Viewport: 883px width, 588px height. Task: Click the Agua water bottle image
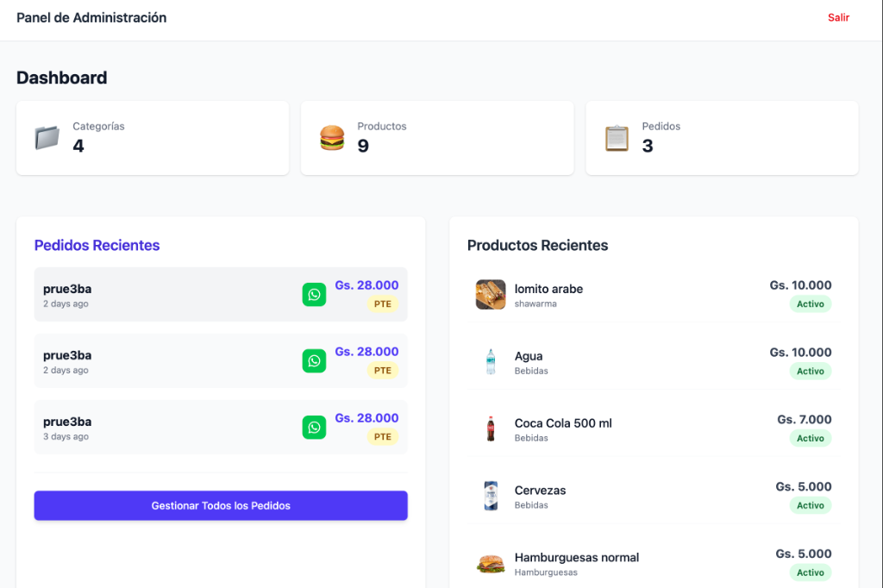[x=490, y=362]
